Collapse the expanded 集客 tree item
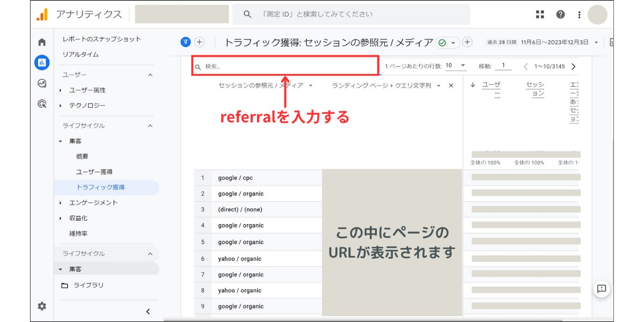This screenshot has width=644, height=322. pos(61,141)
